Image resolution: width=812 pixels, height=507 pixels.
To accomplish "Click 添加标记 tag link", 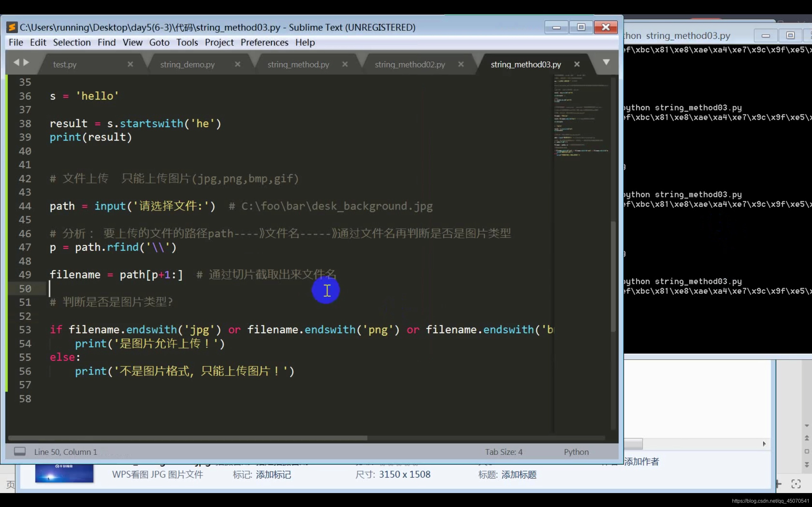I will (x=273, y=475).
